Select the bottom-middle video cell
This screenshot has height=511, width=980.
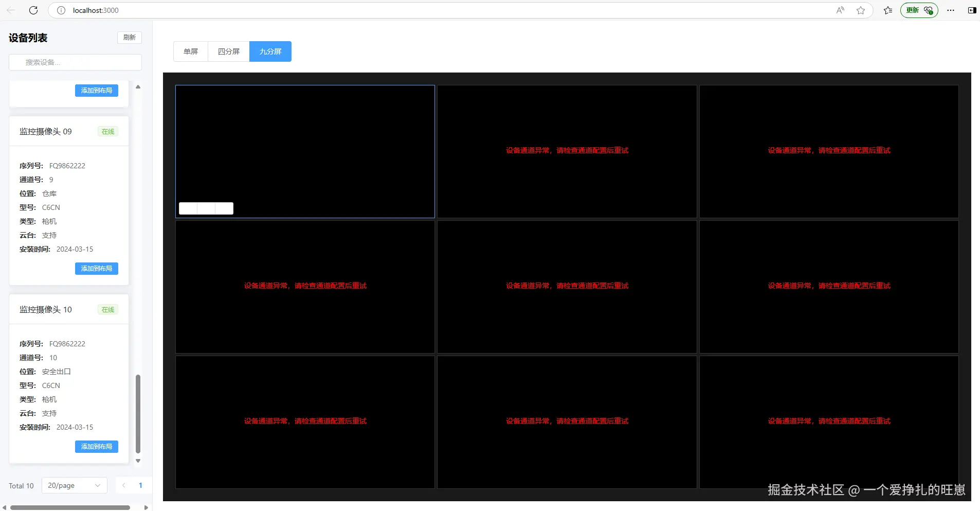pyautogui.click(x=567, y=422)
